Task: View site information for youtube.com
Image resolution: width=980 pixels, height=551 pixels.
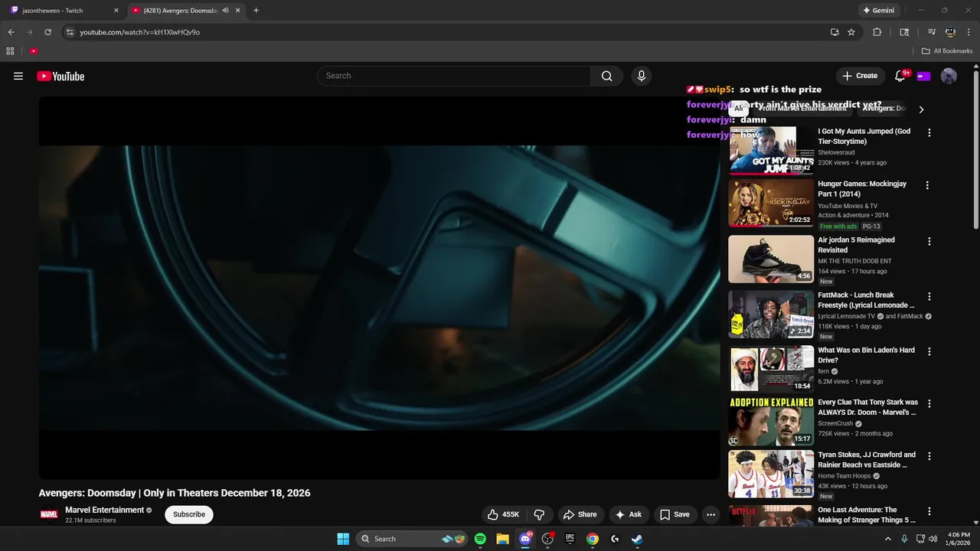Action: (70, 32)
